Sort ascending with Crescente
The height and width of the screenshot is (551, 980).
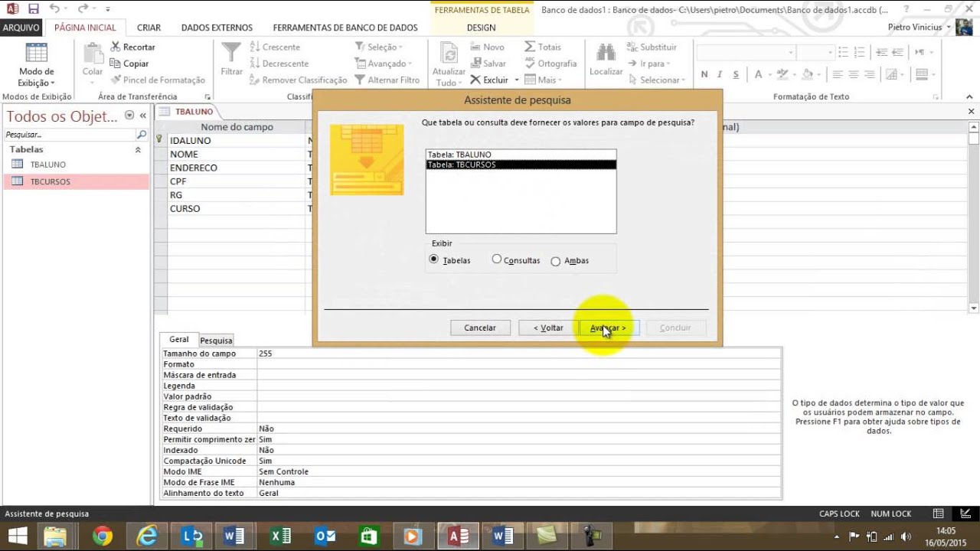(x=274, y=47)
